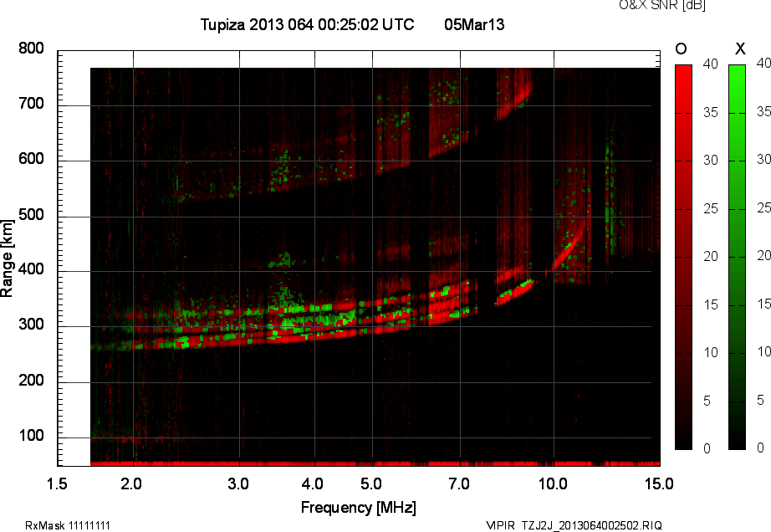
Task: Click the 1.5 frequency tick label
Action: [57, 483]
